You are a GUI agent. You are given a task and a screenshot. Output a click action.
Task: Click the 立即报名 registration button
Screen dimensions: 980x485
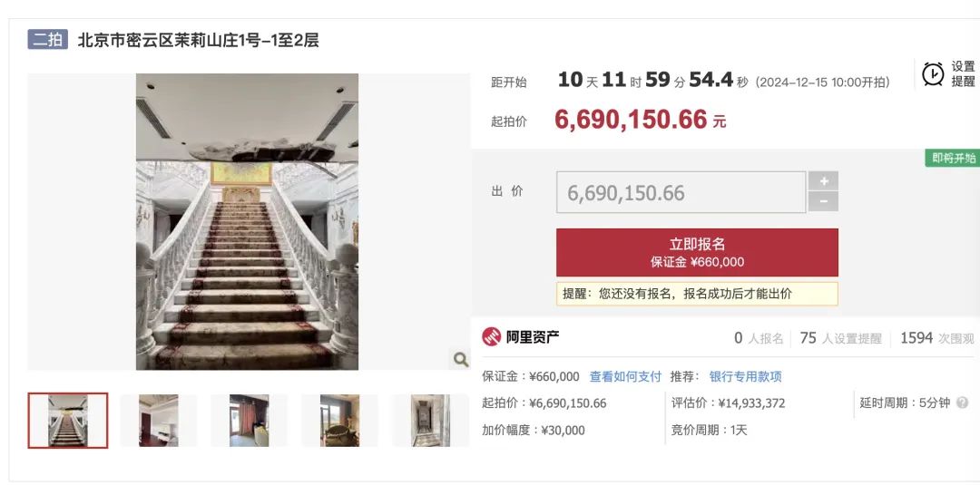click(x=697, y=252)
